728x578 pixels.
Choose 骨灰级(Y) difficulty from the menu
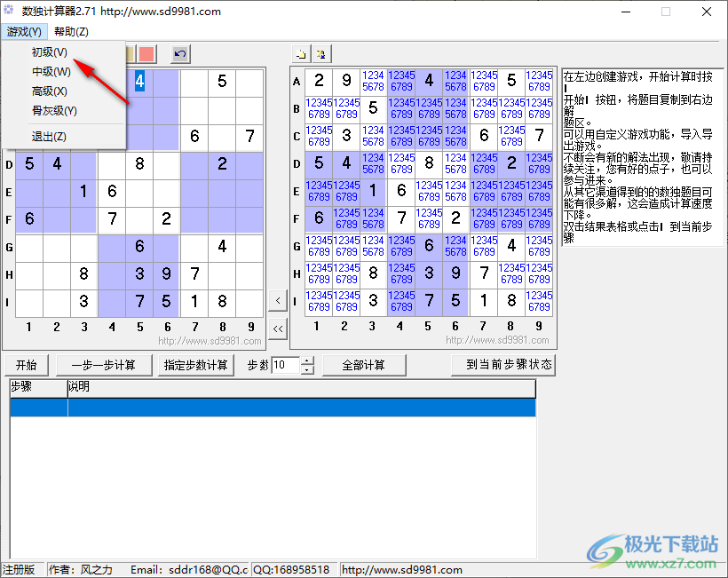(x=54, y=110)
